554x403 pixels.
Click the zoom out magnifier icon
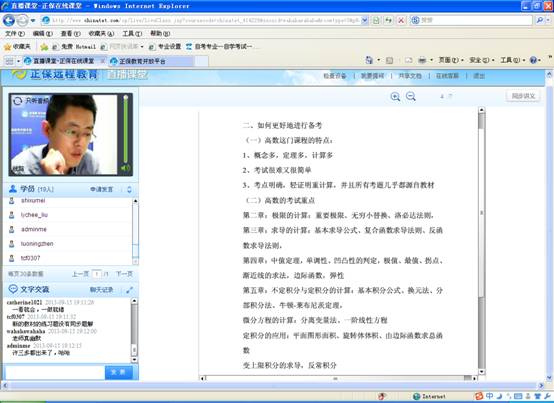point(411,96)
